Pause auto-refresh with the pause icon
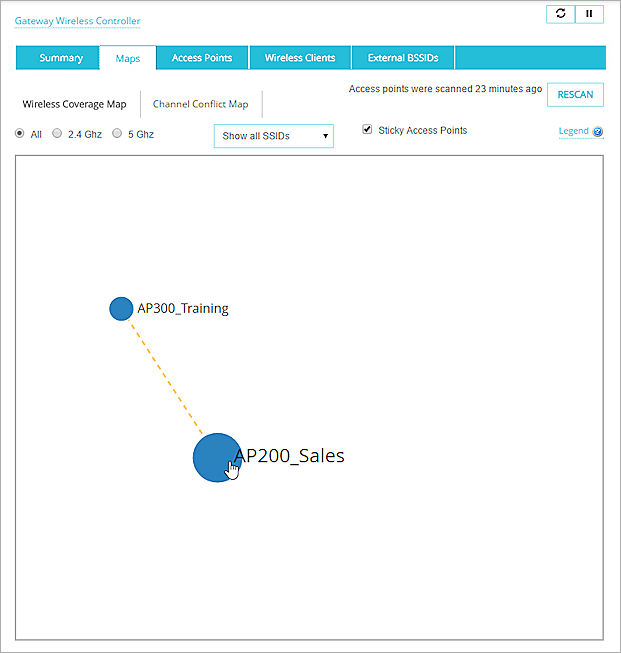 pos(589,14)
